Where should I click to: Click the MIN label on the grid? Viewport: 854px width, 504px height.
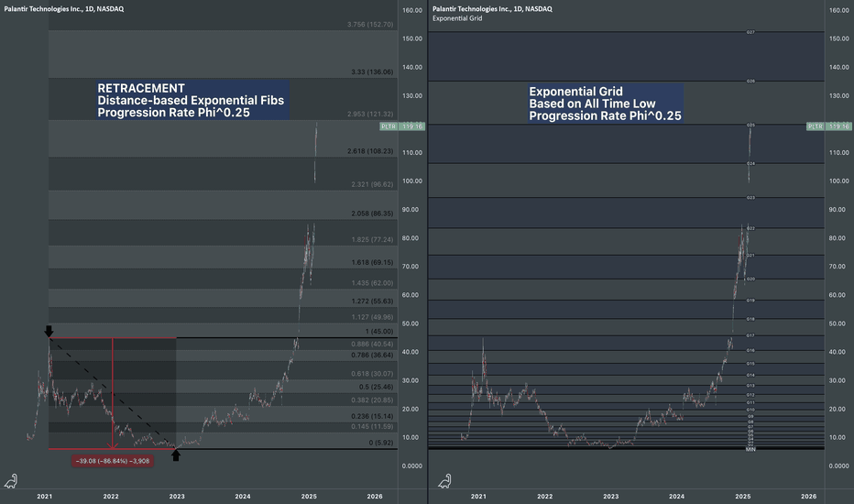click(750, 449)
